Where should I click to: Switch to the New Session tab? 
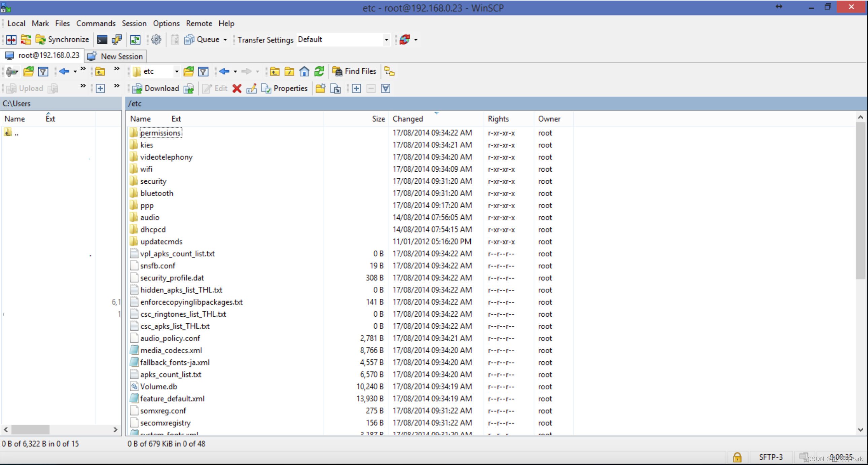pyautogui.click(x=116, y=56)
